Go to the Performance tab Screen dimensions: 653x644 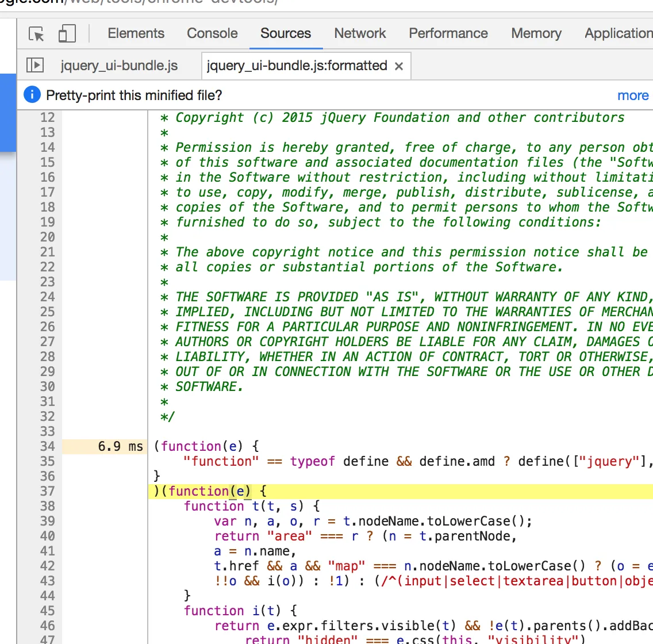click(448, 33)
